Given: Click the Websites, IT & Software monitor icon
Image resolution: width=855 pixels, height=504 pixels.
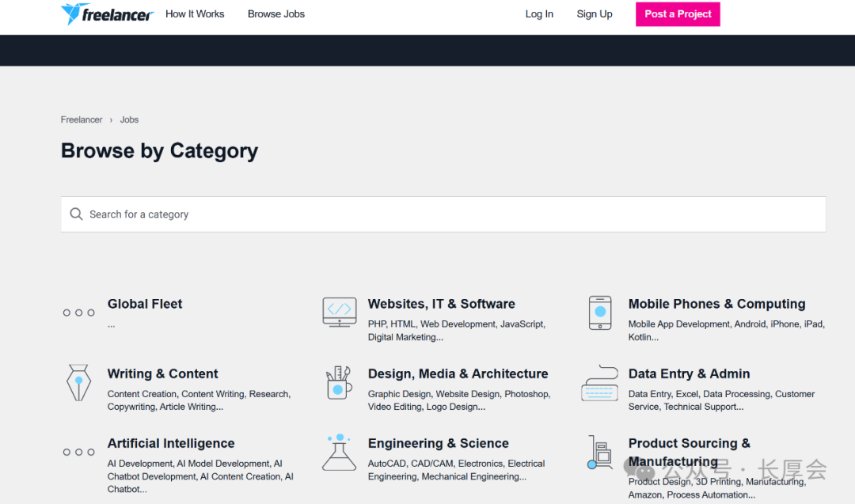Looking at the screenshot, I should coord(339,313).
